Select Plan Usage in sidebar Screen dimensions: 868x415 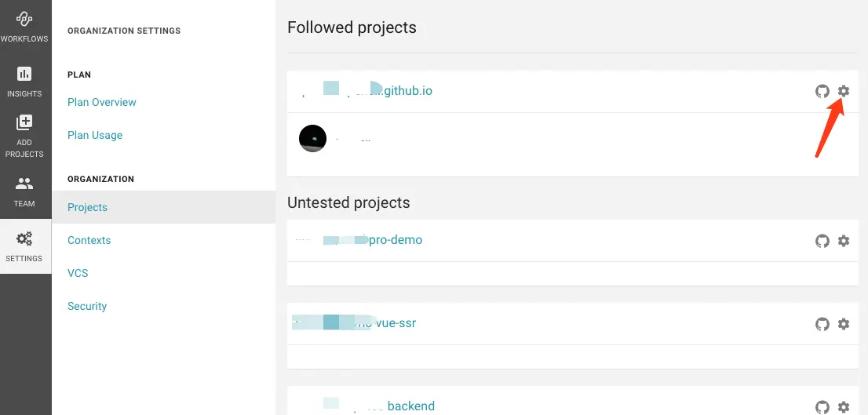[x=95, y=135]
